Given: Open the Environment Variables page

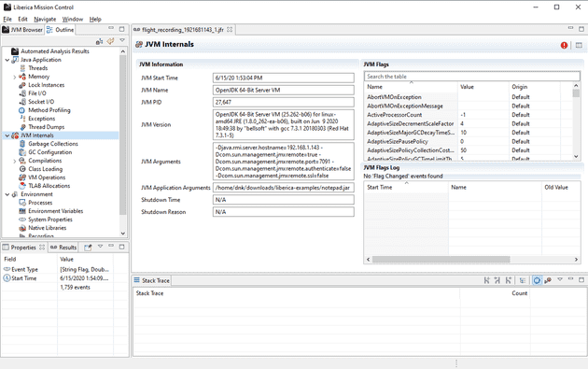Looking at the screenshot, I should click(55, 211).
